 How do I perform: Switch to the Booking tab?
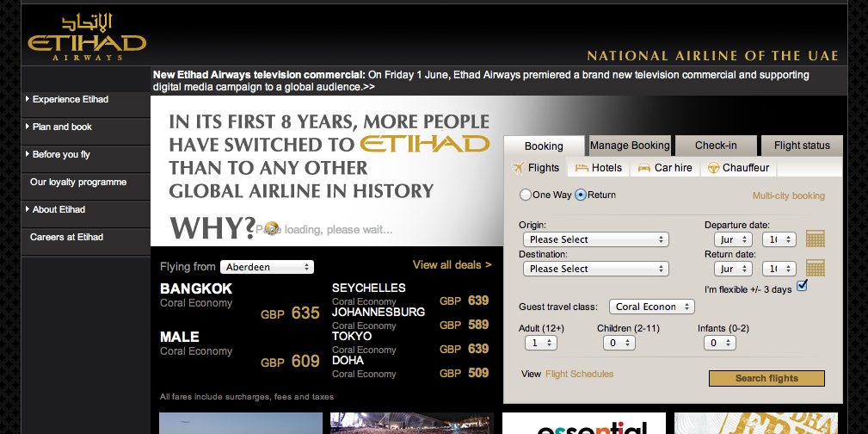[544, 146]
